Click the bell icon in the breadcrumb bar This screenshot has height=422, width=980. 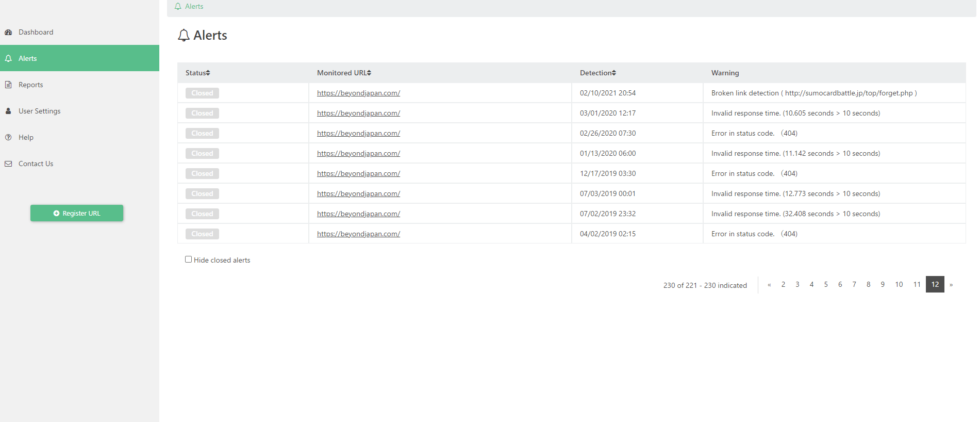(178, 6)
